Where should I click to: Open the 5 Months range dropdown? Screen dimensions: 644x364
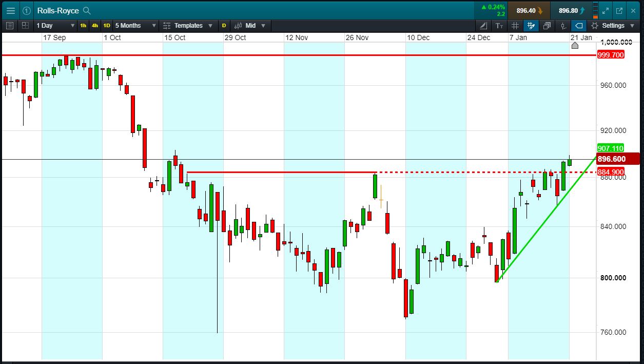[x=135, y=26]
